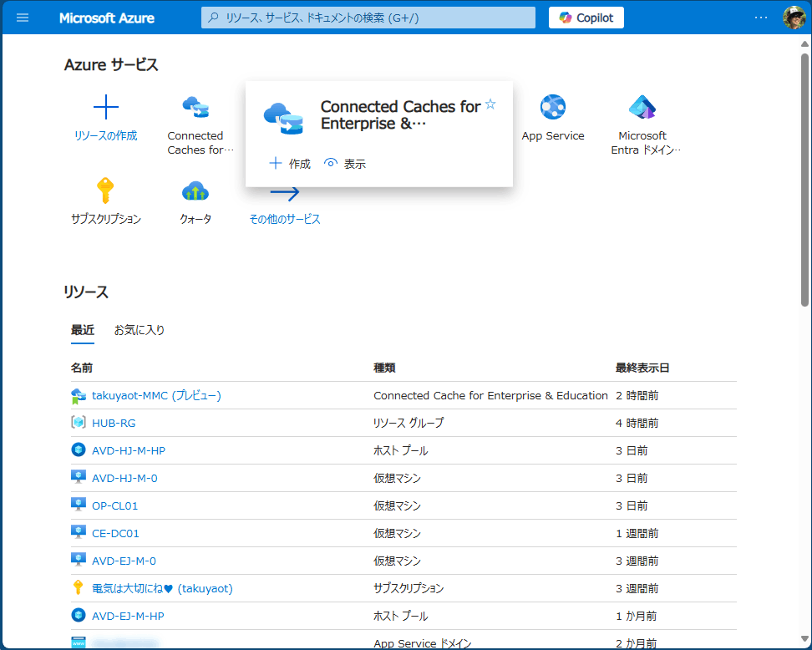Click the AVD-EJ-M-HP host pool icon

[79, 615]
